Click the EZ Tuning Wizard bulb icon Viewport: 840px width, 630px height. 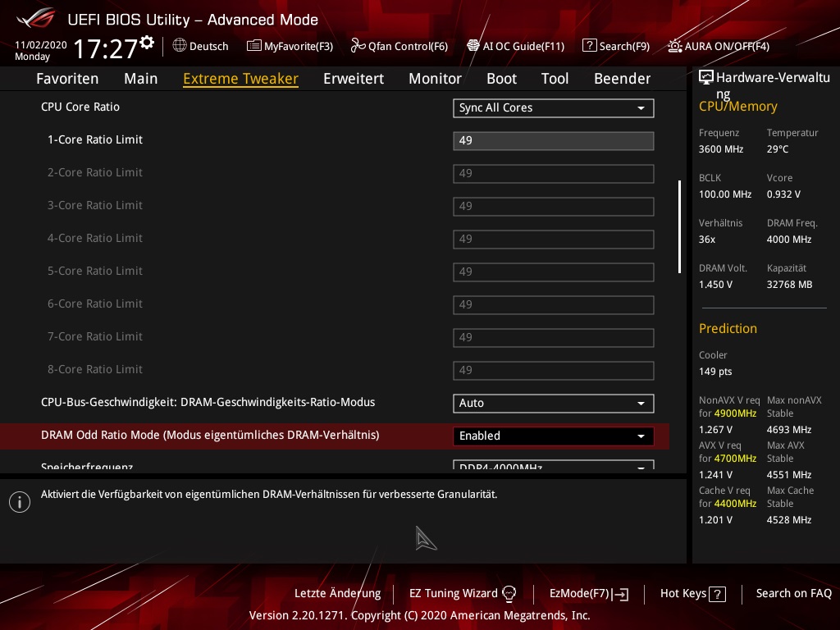point(509,593)
